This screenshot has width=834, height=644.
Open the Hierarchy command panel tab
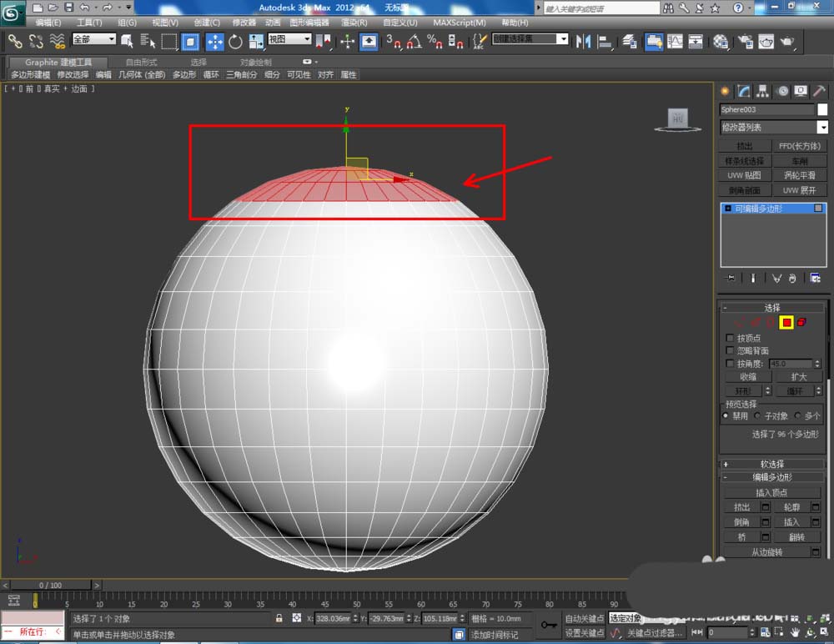763,91
